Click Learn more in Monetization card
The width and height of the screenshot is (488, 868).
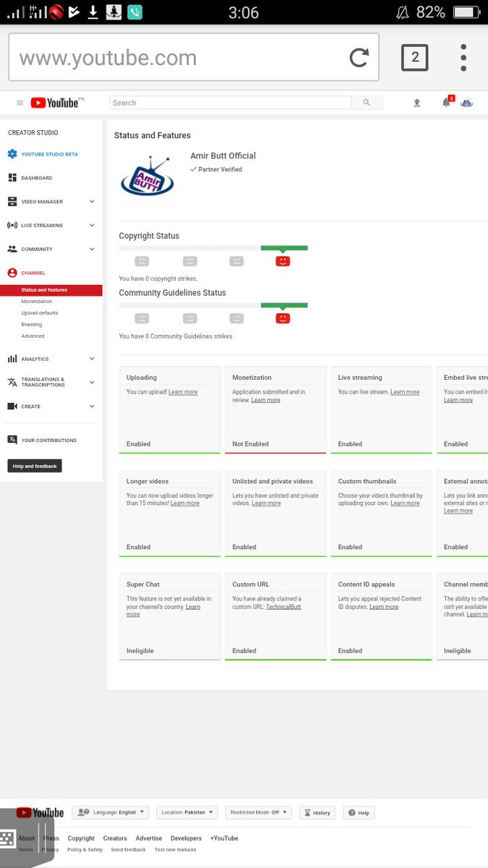tap(265, 400)
